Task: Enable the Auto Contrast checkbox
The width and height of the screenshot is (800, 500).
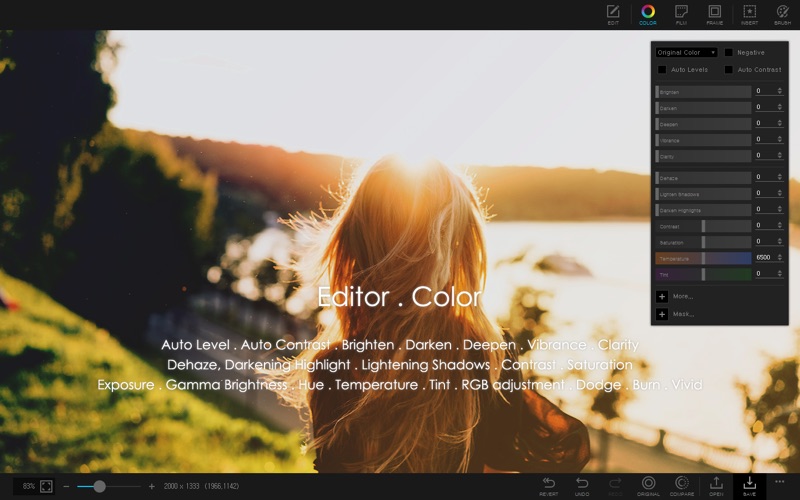Action: point(729,69)
